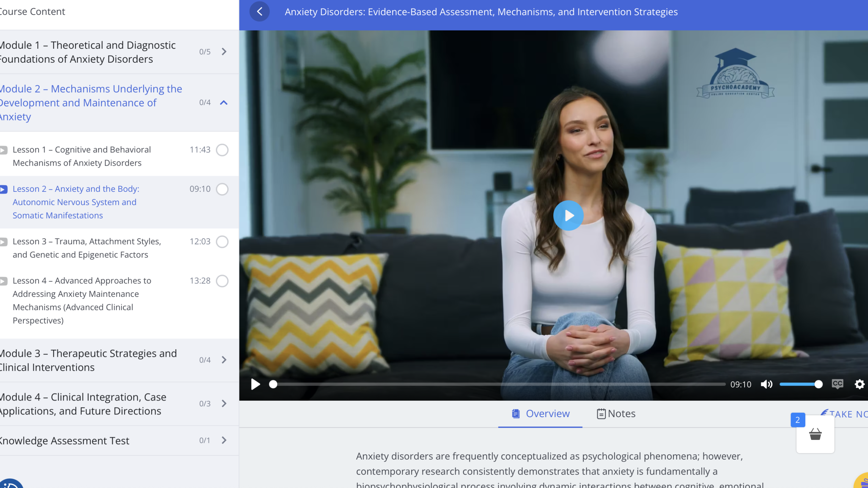
Task: Switch to the Notes tab
Action: [x=616, y=413]
